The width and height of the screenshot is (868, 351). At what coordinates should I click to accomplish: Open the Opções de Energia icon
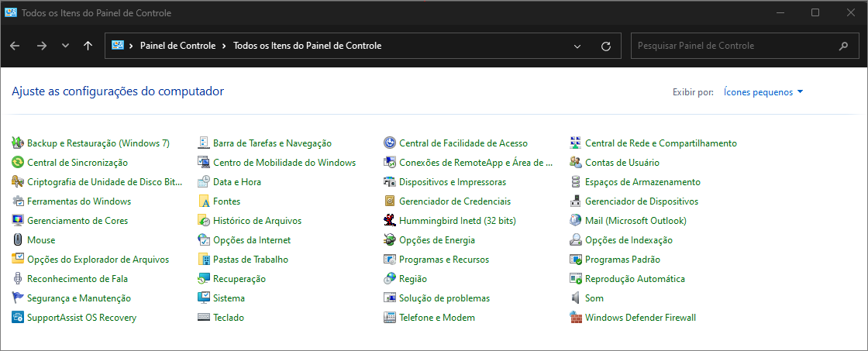tap(390, 240)
